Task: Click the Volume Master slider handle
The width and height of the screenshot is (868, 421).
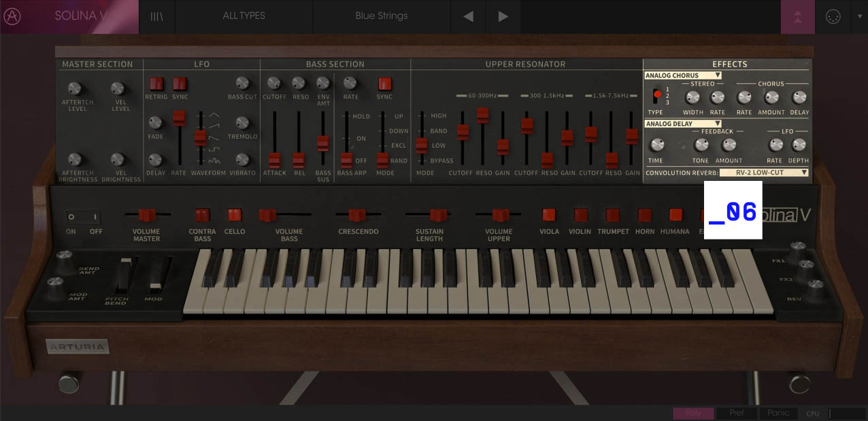Action: pos(147,215)
